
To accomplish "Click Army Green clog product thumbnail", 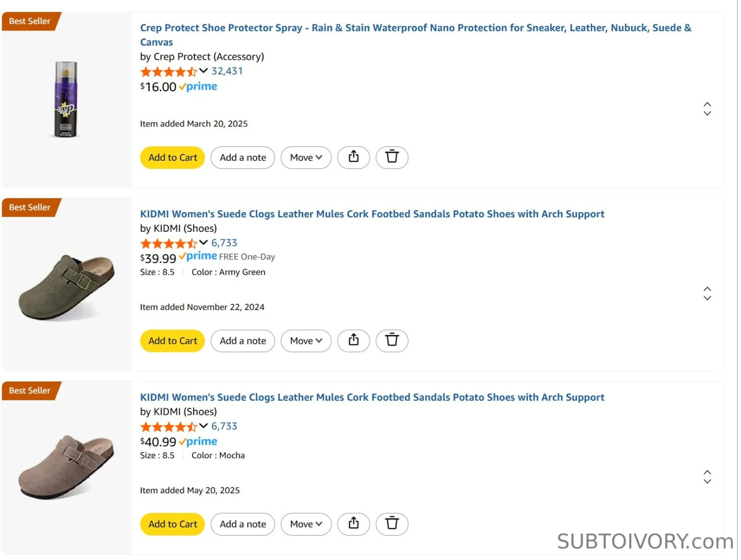I will coord(66,286).
